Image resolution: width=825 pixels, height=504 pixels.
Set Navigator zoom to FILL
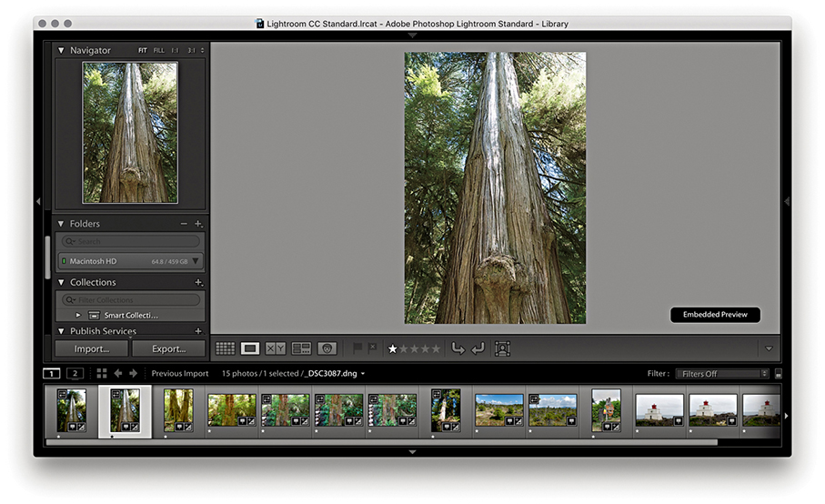pyautogui.click(x=159, y=51)
